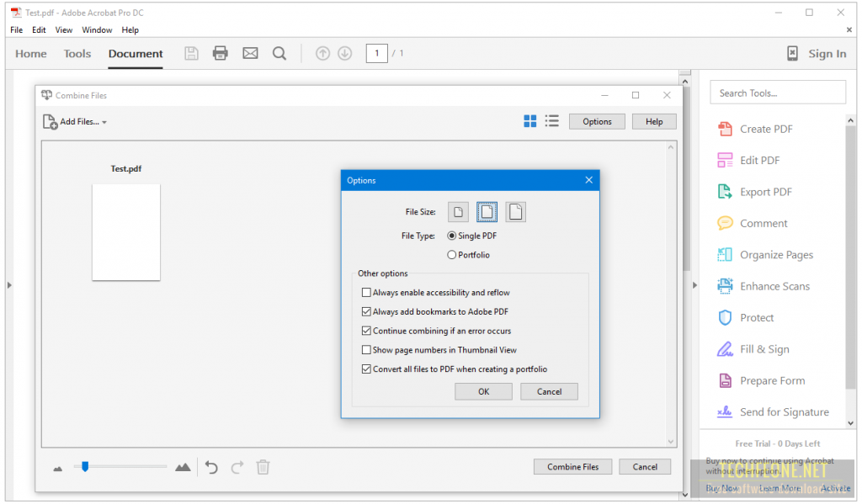This screenshot has width=862, height=504.
Task: Click the Help button in Combine Files
Action: (654, 121)
